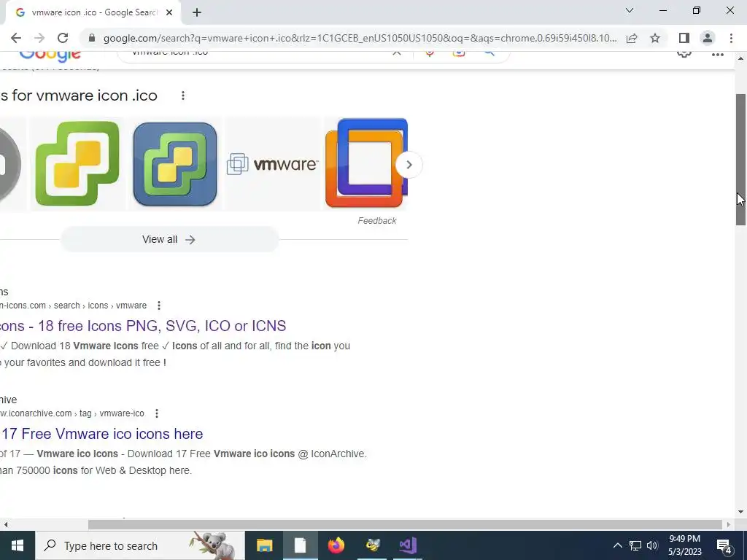The height and width of the screenshot is (560, 747).
Task: Go back to the previous page
Action: 16,38
